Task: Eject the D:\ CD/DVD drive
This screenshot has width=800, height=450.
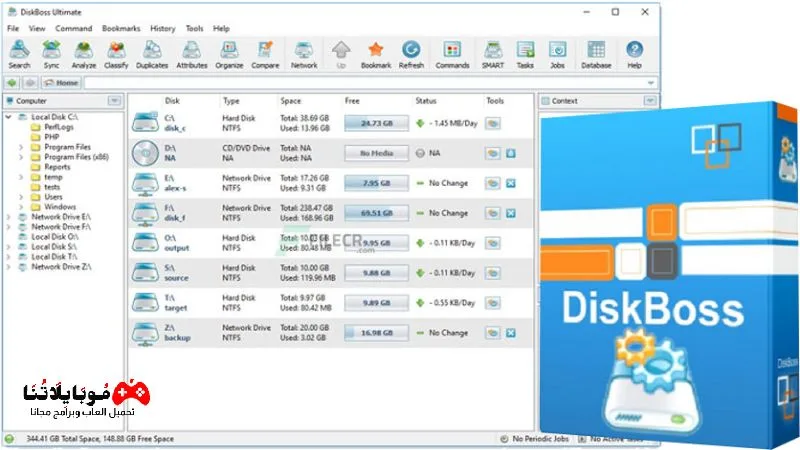Action: pos(511,153)
